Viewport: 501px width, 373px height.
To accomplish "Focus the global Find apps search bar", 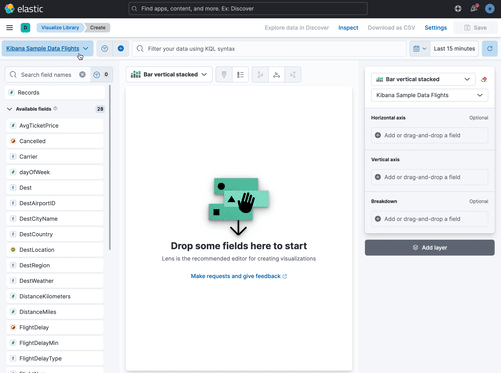I will (x=248, y=9).
